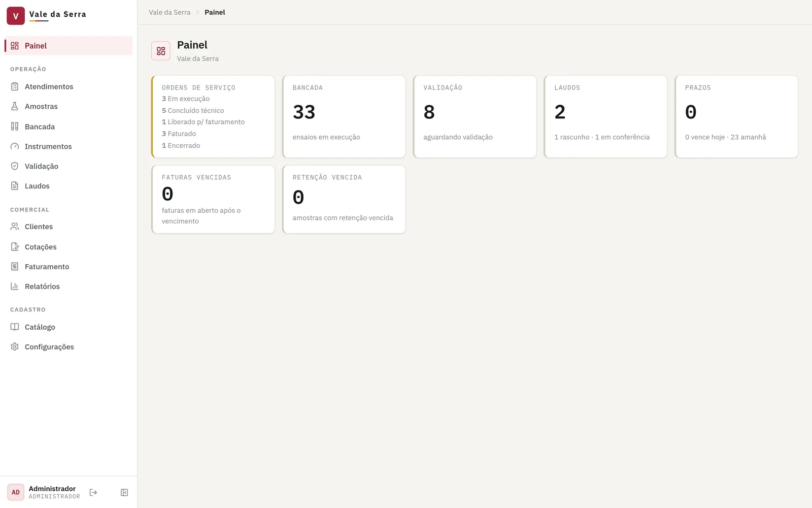This screenshot has width=812, height=508.
Task: Click the Relatórios bar chart icon
Action: (x=15, y=287)
